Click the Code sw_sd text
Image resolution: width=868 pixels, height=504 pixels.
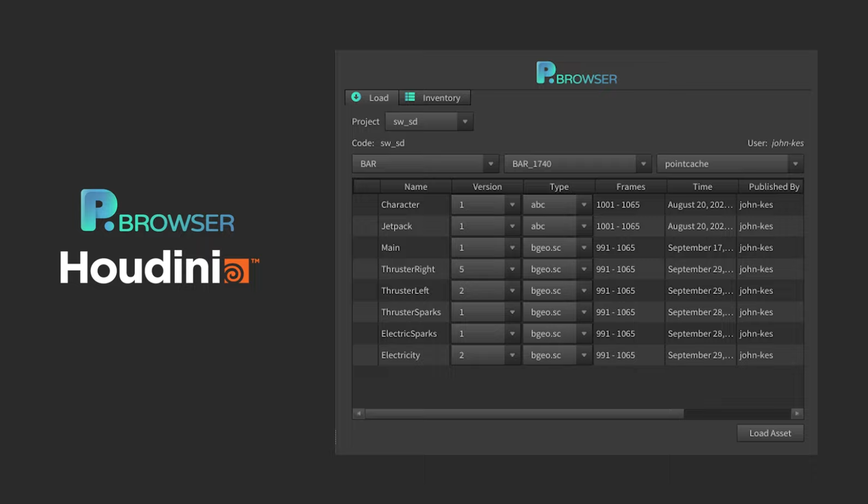click(x=378, y=143)
